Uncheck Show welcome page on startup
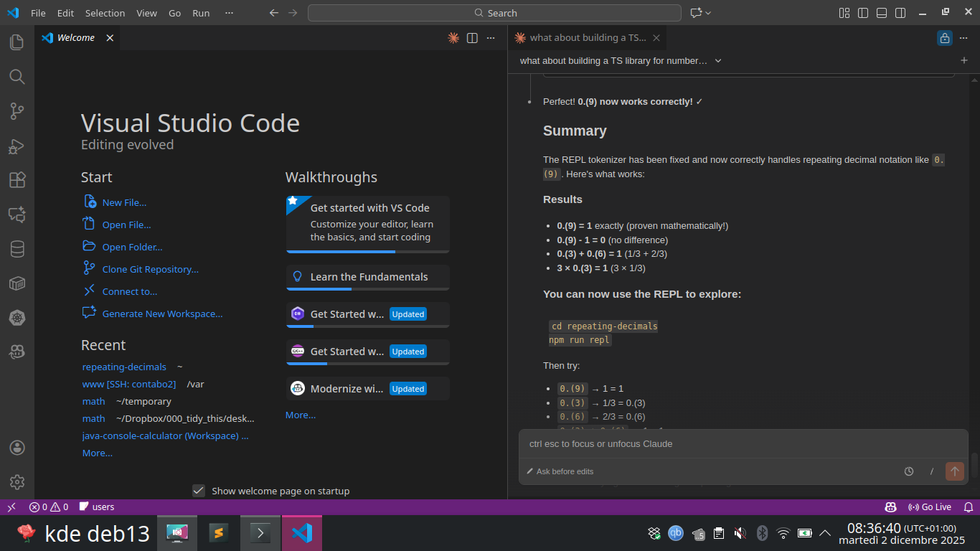980x551 pixels. [199, 491]
